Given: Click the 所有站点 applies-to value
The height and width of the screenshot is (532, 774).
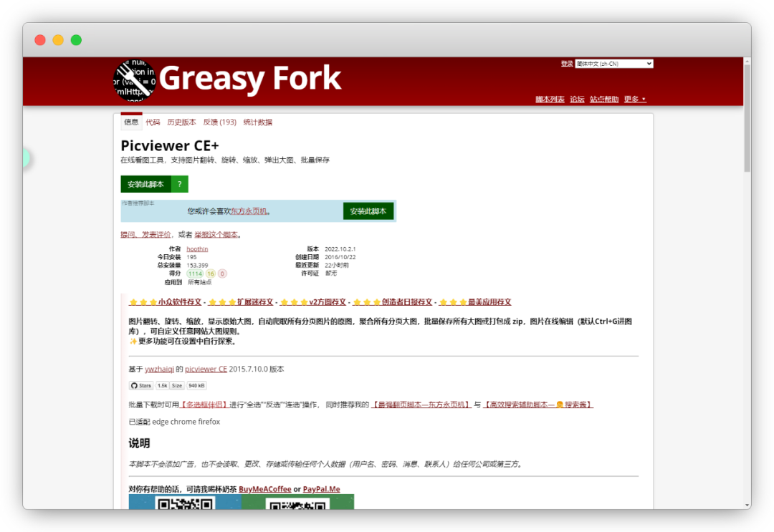Looking at the screenshot, I should click(199, 282).
